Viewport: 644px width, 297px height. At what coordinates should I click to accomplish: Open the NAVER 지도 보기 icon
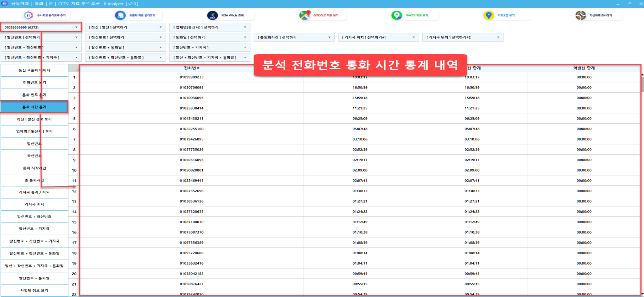pos(397,15)
